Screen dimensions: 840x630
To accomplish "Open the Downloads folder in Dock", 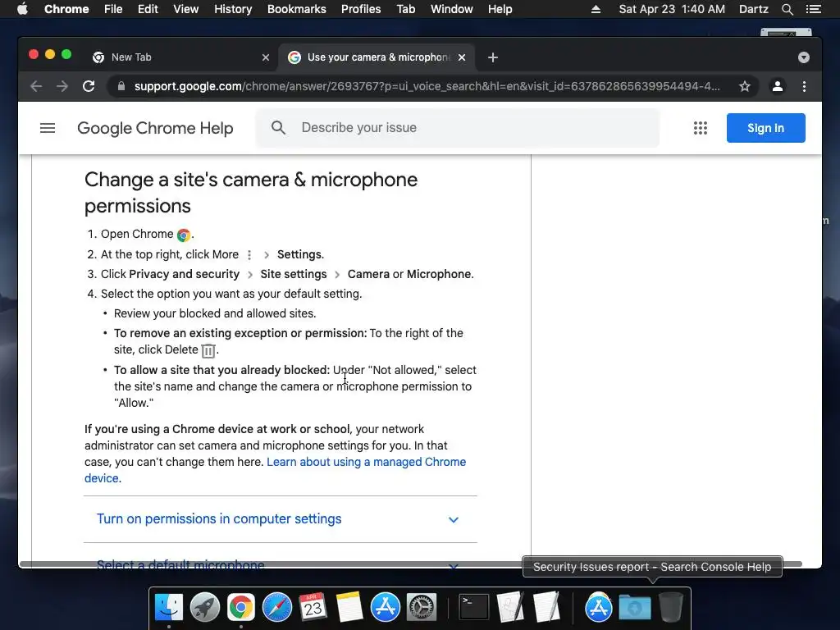I will (635, 608).
